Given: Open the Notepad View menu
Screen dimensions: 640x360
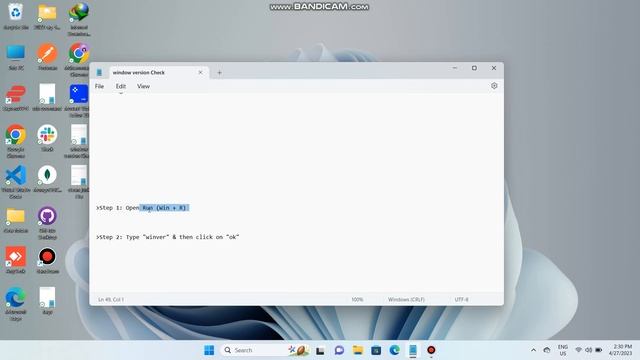Looking at the screenshot, I should pyautogui.click(x=143, y=86).
